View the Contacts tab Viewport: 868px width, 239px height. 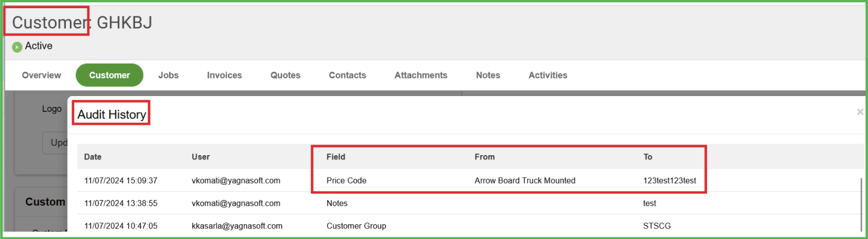348,75
